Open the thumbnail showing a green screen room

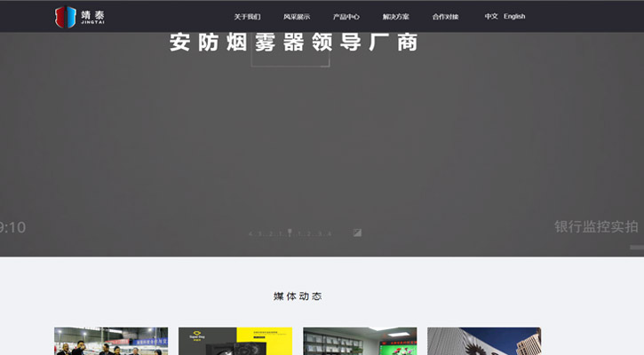[360, 342]
